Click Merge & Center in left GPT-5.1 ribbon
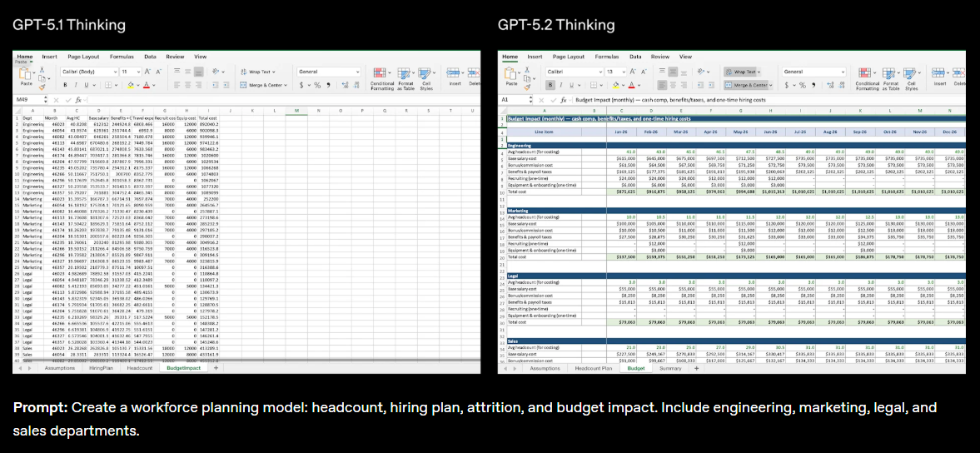This screenshot has width=980, height=453. click(x=266, y=85)
